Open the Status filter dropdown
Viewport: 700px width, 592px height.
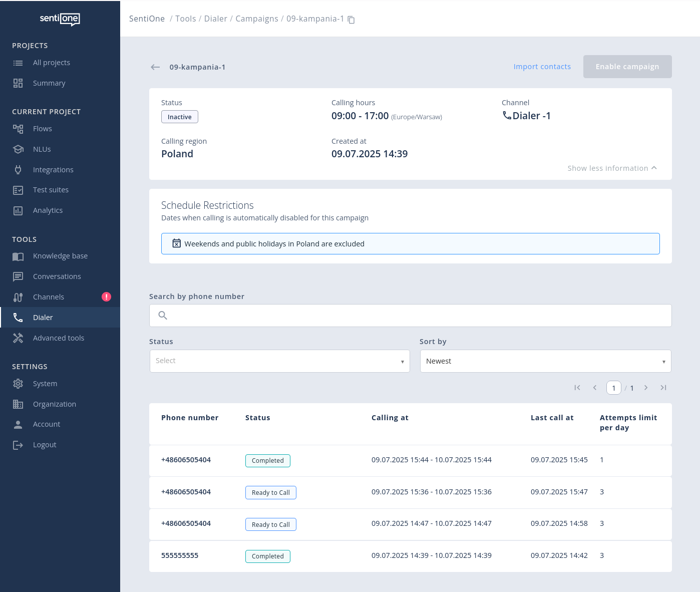click(280, 361)
